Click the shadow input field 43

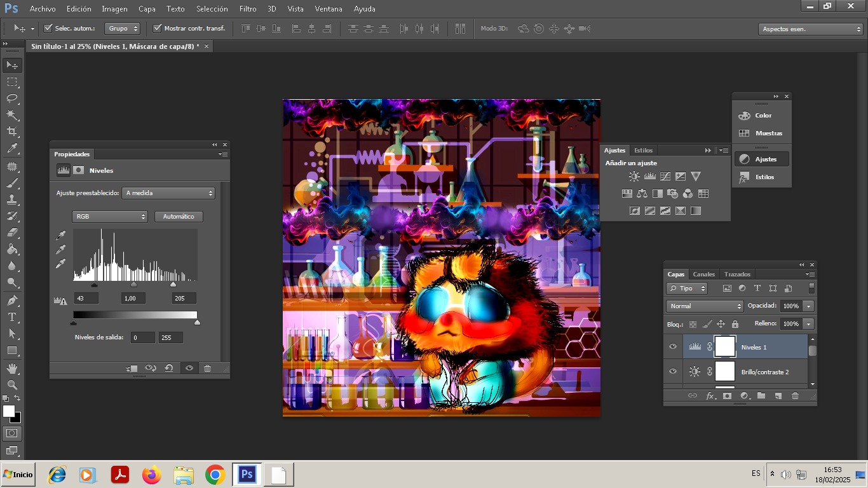pos(86,299)
